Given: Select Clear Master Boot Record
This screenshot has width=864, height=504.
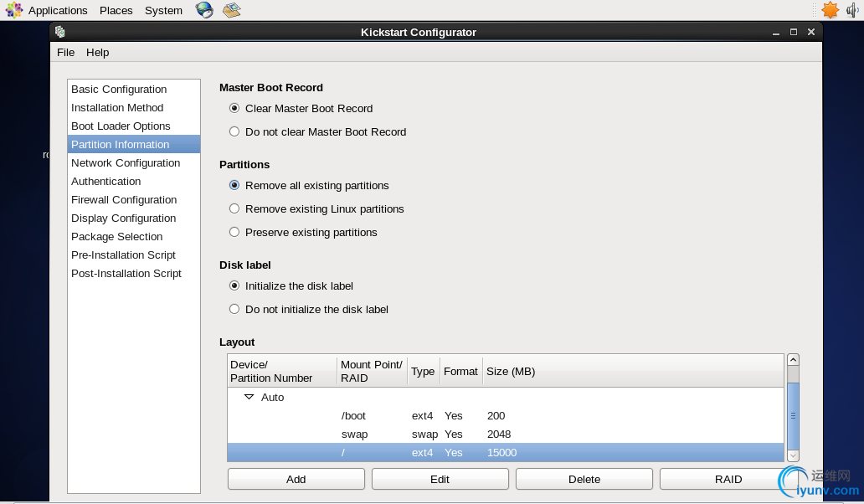Looking at the screenshot, I should [x=234, y=109].
